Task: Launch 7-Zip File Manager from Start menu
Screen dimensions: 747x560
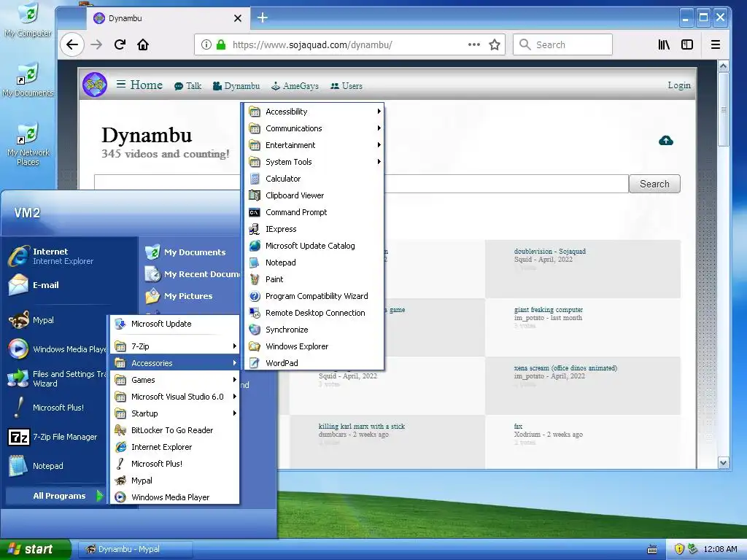Action: [x=55, y=437]
